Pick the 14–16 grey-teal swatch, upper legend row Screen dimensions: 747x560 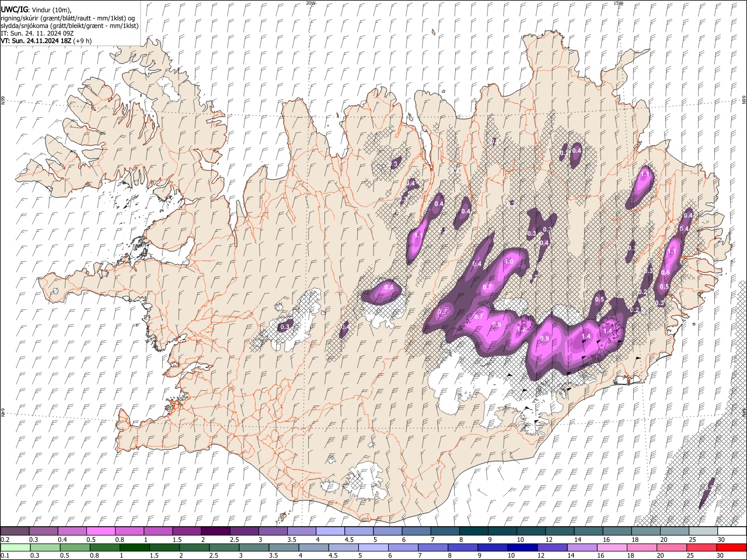pyautogui.click(x=588, y=531)
